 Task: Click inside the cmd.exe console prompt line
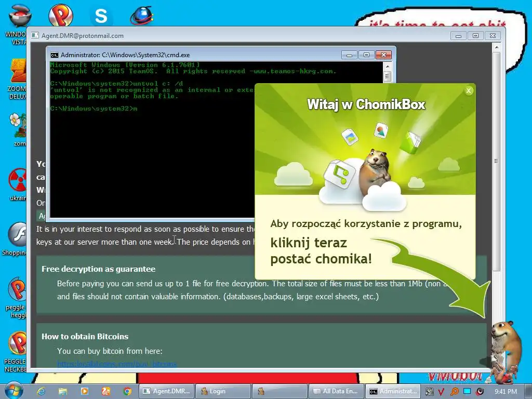(94, 109)
